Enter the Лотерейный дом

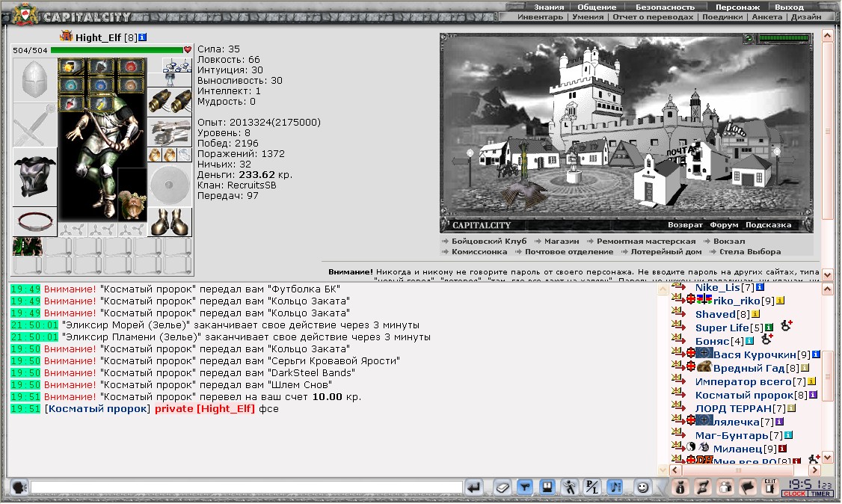coord(666,252)
